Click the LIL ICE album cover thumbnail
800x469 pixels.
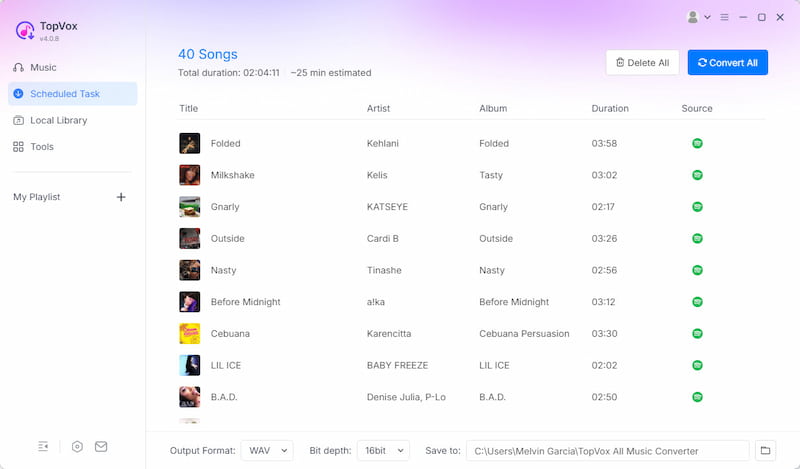[x=189, y=365]
